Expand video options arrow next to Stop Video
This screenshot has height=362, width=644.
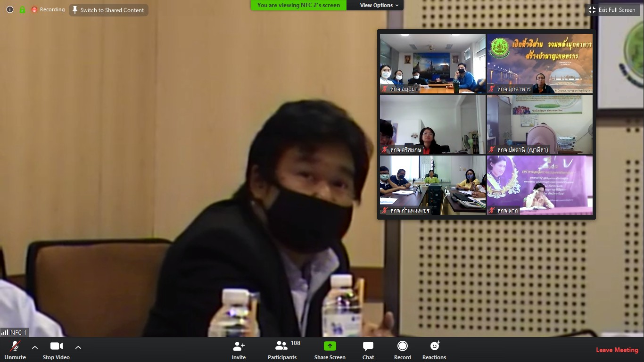(x=78, y=347)
